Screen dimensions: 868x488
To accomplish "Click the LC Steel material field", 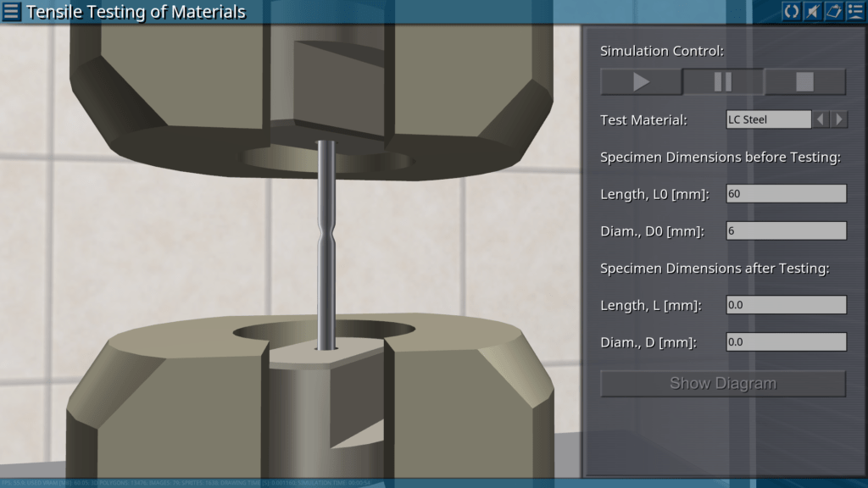I will point(768,119).
